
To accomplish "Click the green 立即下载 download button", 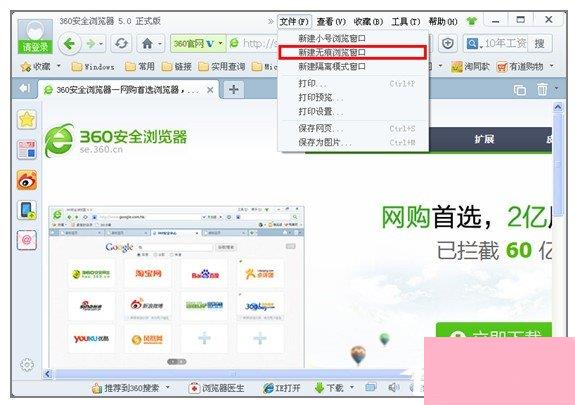I will coord(494,330).
